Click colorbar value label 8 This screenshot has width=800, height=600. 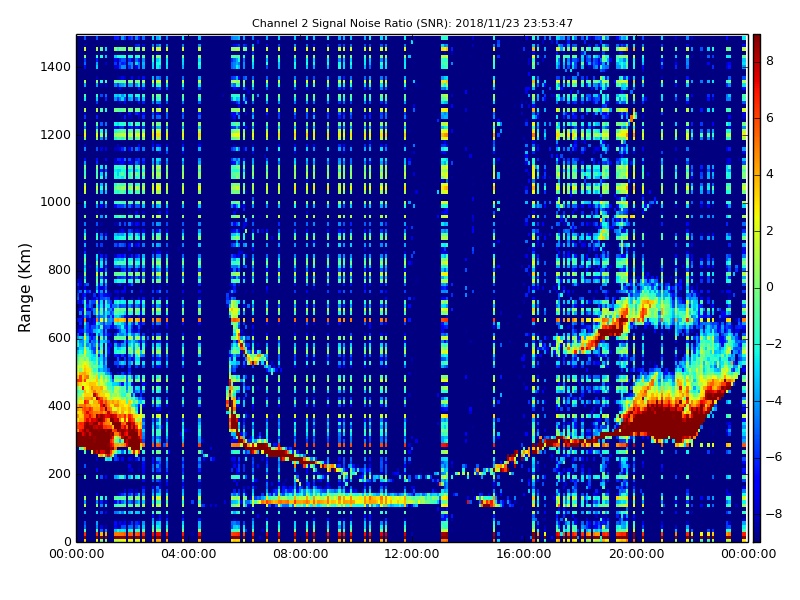point(770,61)
